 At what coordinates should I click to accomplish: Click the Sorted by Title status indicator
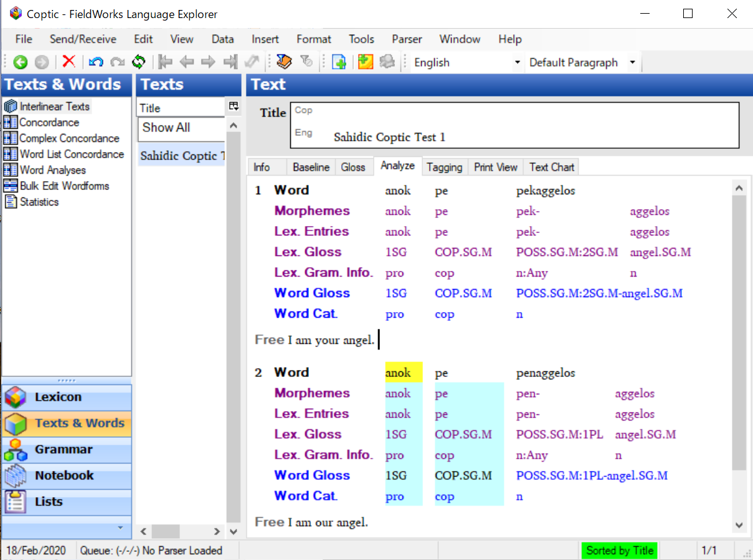(619, 551)
